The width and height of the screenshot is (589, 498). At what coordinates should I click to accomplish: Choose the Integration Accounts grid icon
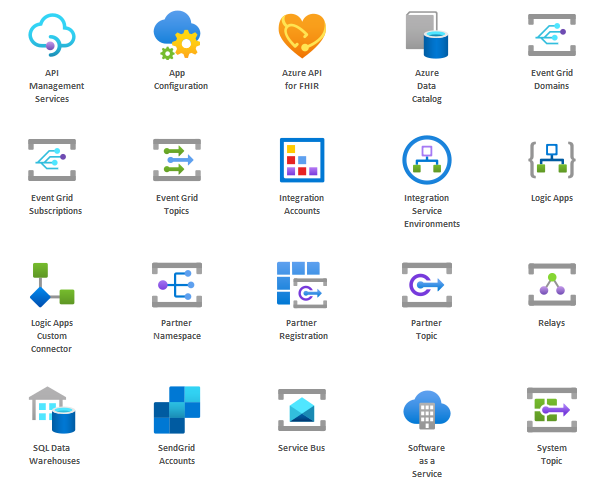[x=302, y=160]
